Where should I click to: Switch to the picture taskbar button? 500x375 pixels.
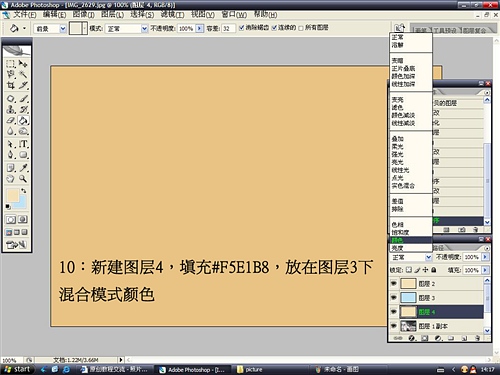250,369
